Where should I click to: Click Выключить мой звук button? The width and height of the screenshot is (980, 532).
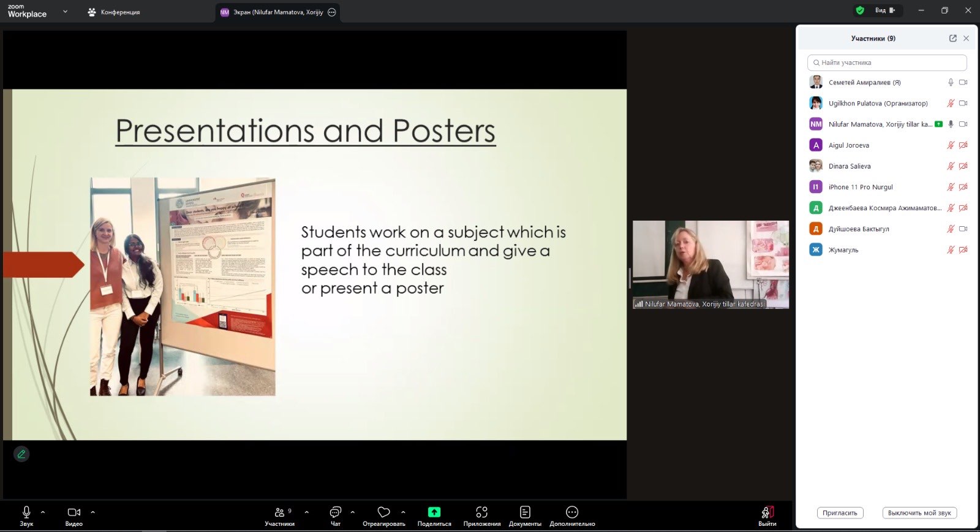pyautogui.click(x=919, y=513)
